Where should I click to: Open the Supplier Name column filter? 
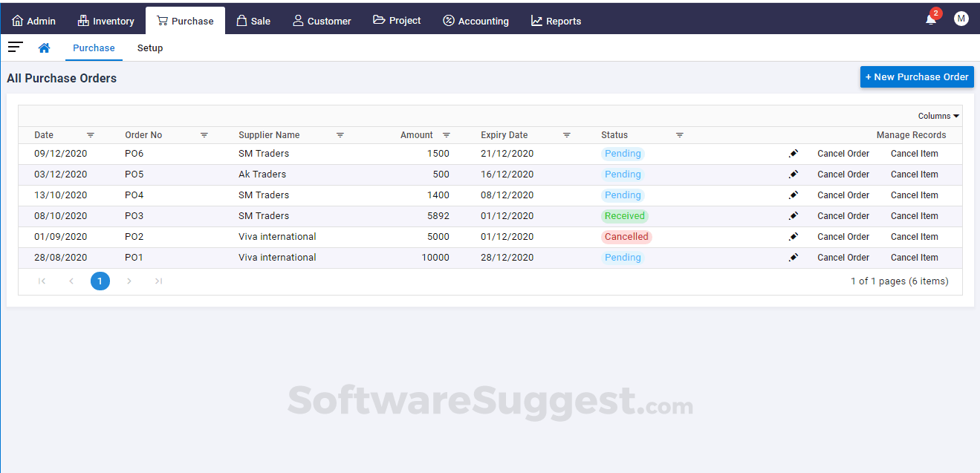pos(340,135)
